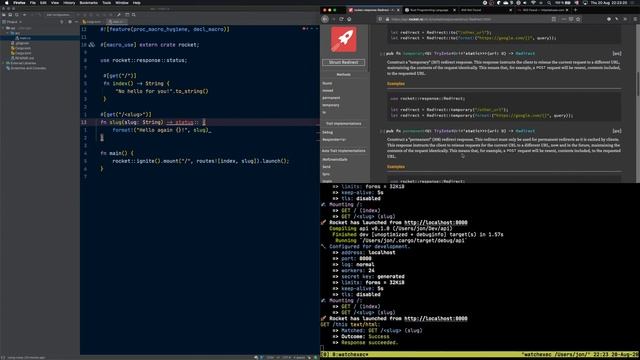The width and height of the screenshot is (640, 360).
Task: Select main.rs in the project tree
Action: 25,38
